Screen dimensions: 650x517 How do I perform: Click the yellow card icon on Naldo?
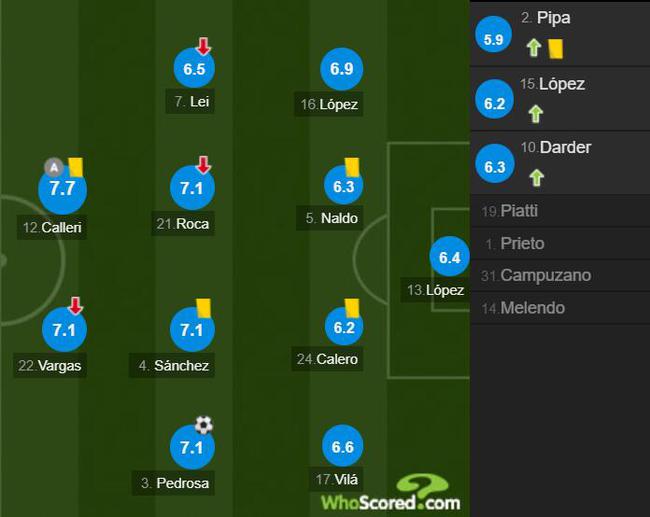tap(352, 167)
